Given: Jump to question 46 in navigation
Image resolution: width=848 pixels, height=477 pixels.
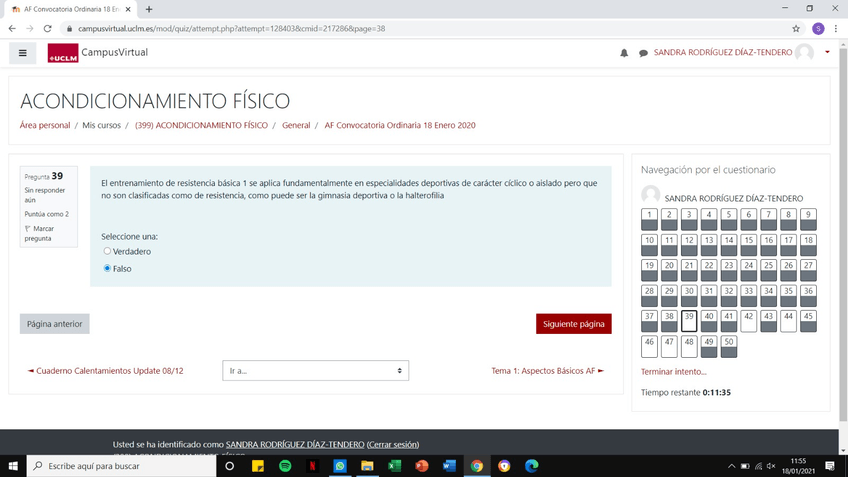Looking at the screenshot, I should [649, 346].
